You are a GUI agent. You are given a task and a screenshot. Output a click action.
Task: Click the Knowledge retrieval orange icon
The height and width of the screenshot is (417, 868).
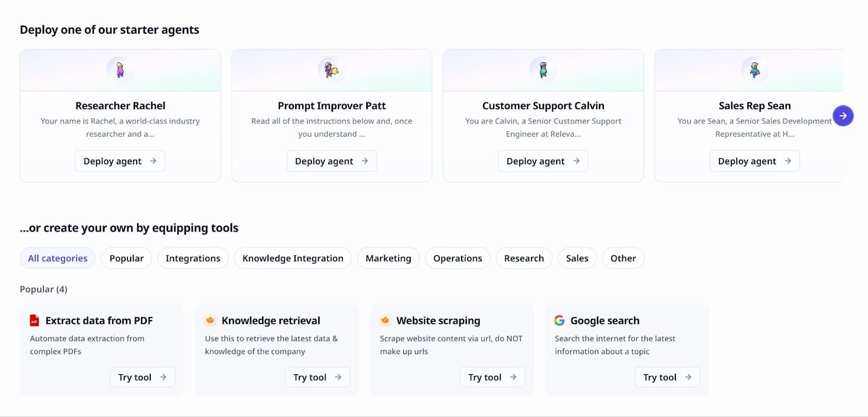click(x=210, y=320)
